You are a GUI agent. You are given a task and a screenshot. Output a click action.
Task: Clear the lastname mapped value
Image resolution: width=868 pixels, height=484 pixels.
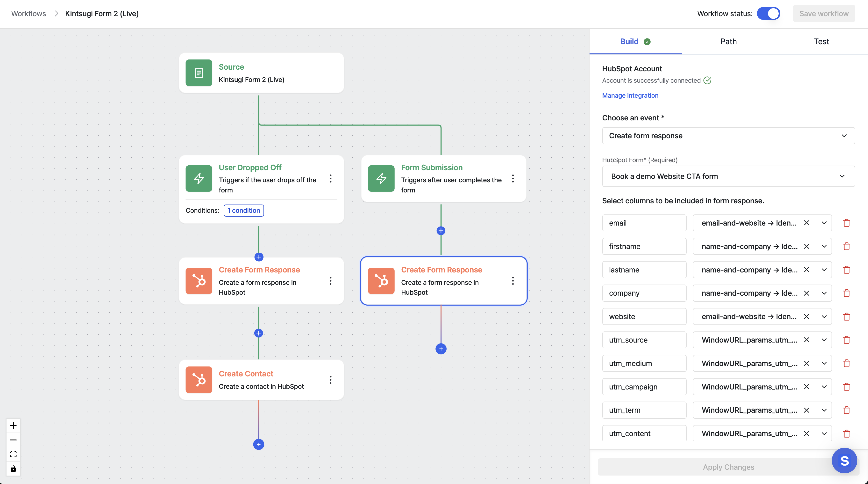[x=806, y=270]
